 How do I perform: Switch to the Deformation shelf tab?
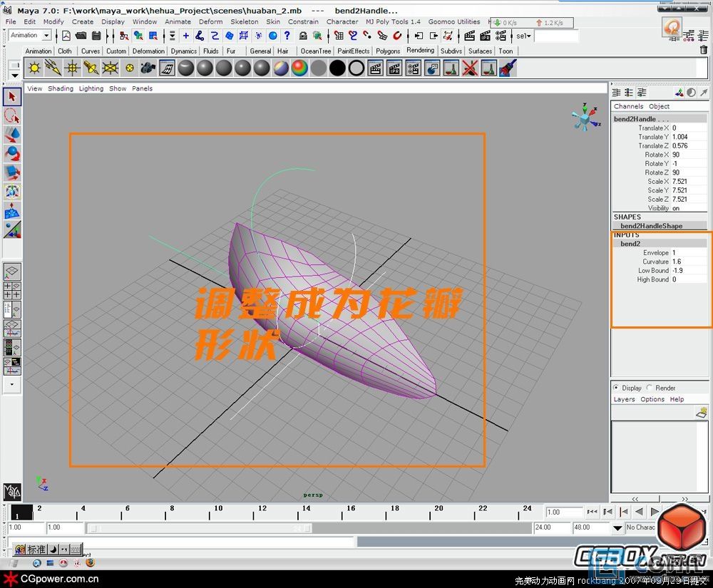148,51
